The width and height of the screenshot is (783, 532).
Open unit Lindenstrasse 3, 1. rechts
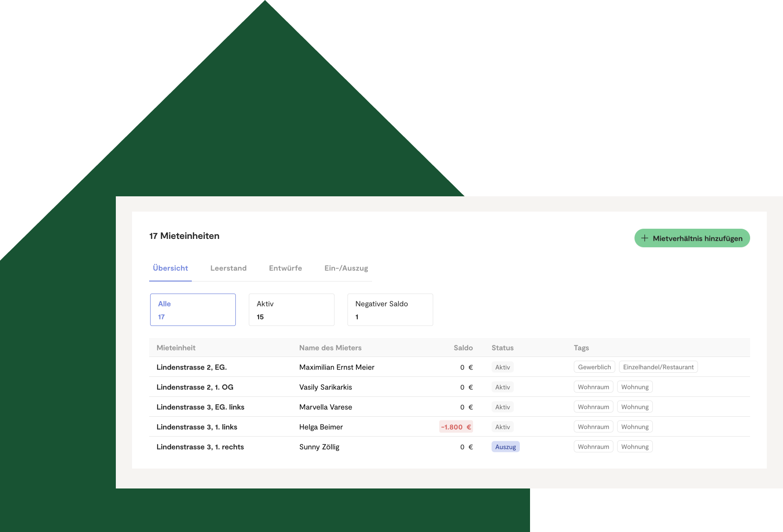coord(200,447)
